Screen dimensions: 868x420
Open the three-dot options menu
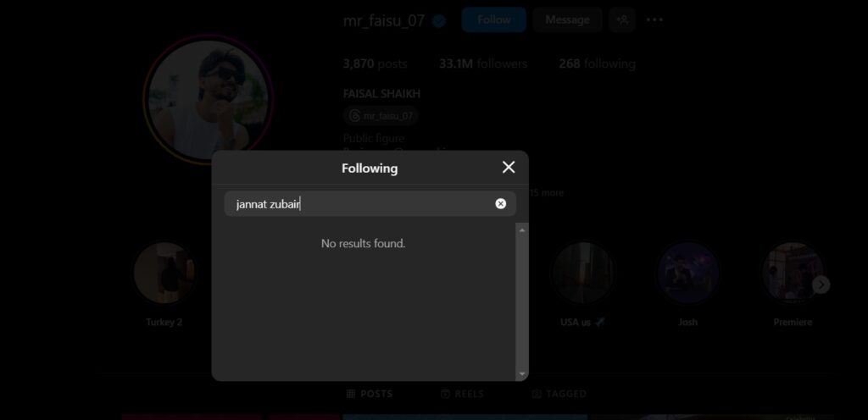point(654,19)
